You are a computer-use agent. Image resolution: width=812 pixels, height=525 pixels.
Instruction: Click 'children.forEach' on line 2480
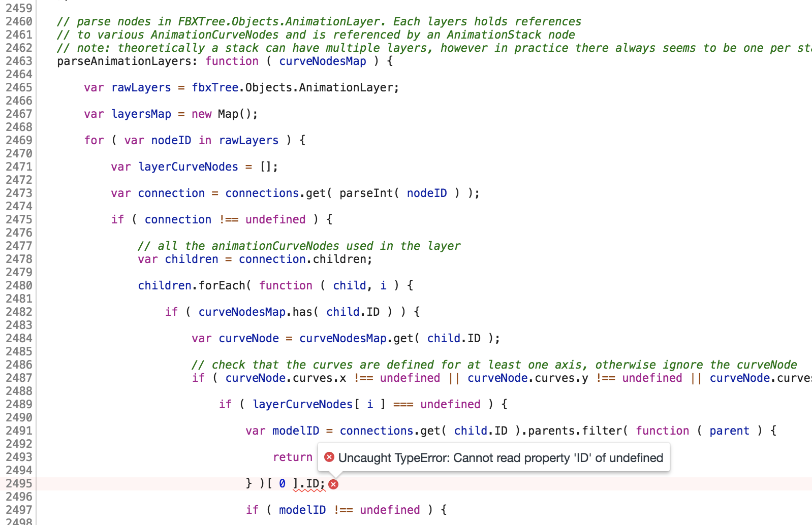(x=192, y=285)
